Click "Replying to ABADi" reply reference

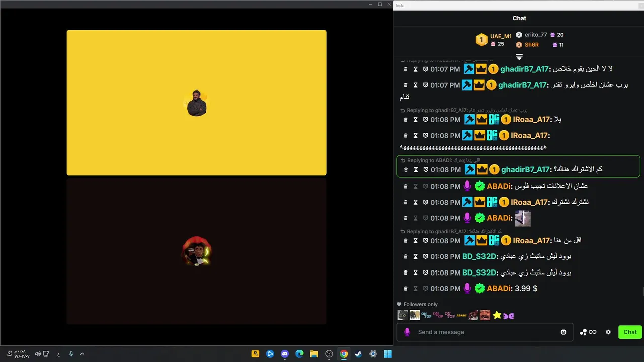(441, 160)
